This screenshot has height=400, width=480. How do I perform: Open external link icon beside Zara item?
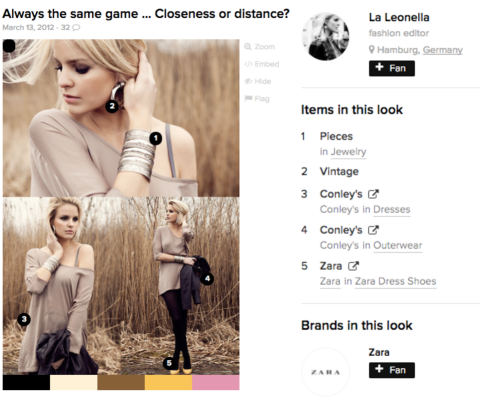tap(353, 266)
